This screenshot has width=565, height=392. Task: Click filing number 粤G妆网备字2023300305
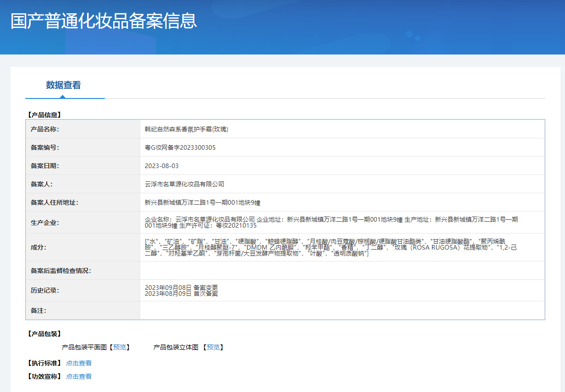click(180, 147)
